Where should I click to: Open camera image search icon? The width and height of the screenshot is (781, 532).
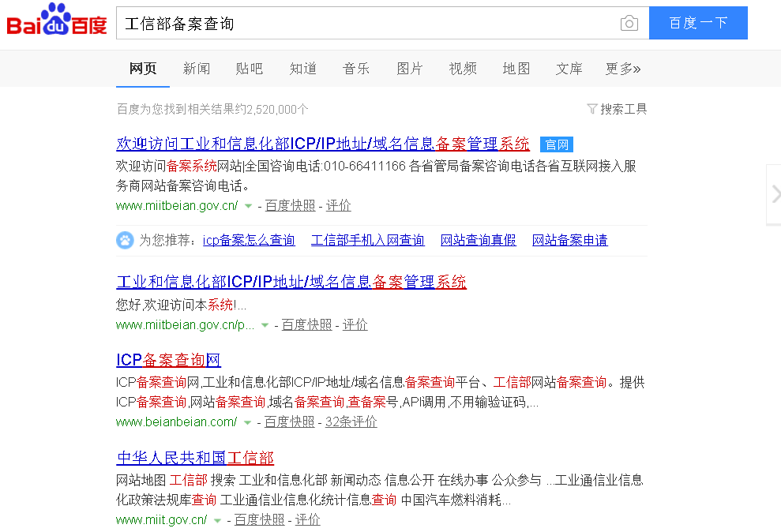pyautogui.click(x=629, y=23)
